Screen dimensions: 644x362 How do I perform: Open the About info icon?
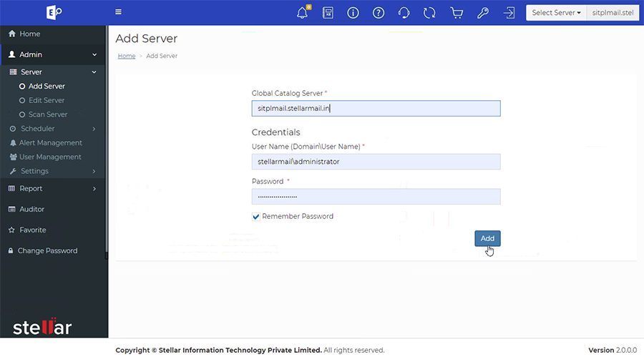click(353, 13)
